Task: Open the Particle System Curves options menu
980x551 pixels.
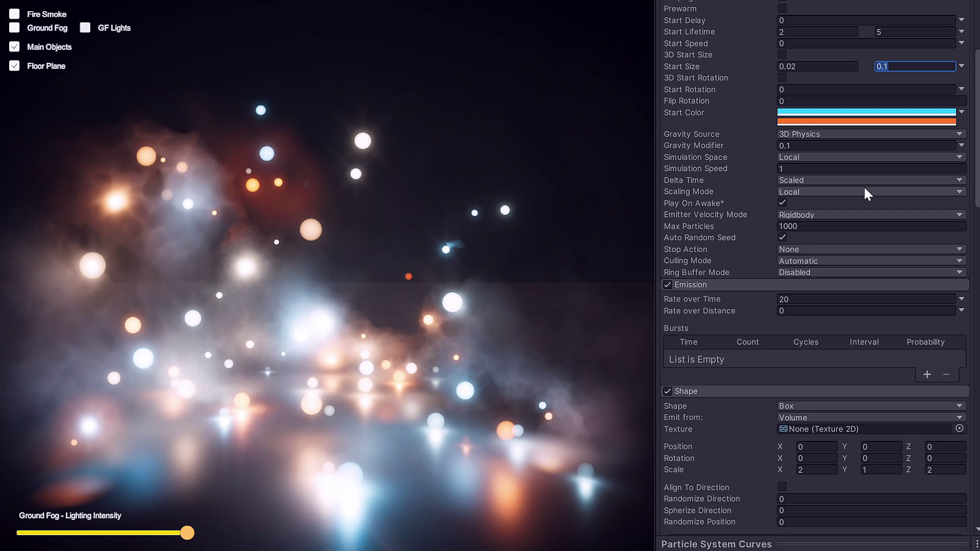Action: (976, 544)
